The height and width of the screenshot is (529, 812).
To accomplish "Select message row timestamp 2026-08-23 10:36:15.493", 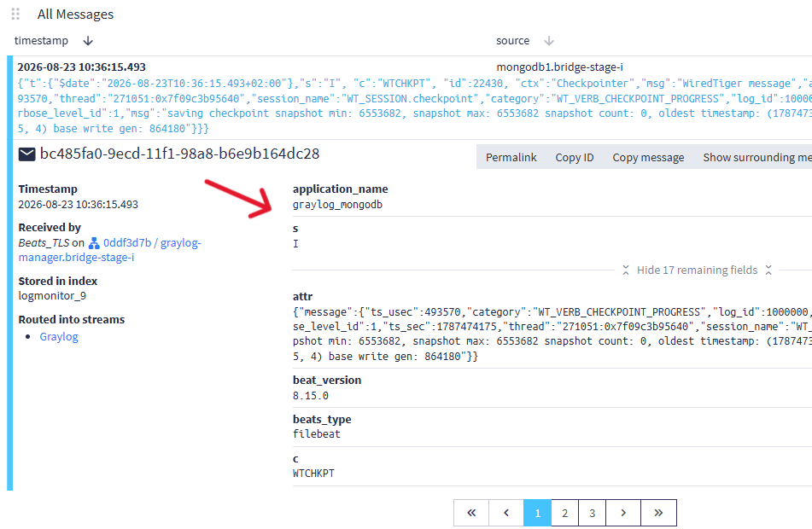I will (x=82, y=67).
